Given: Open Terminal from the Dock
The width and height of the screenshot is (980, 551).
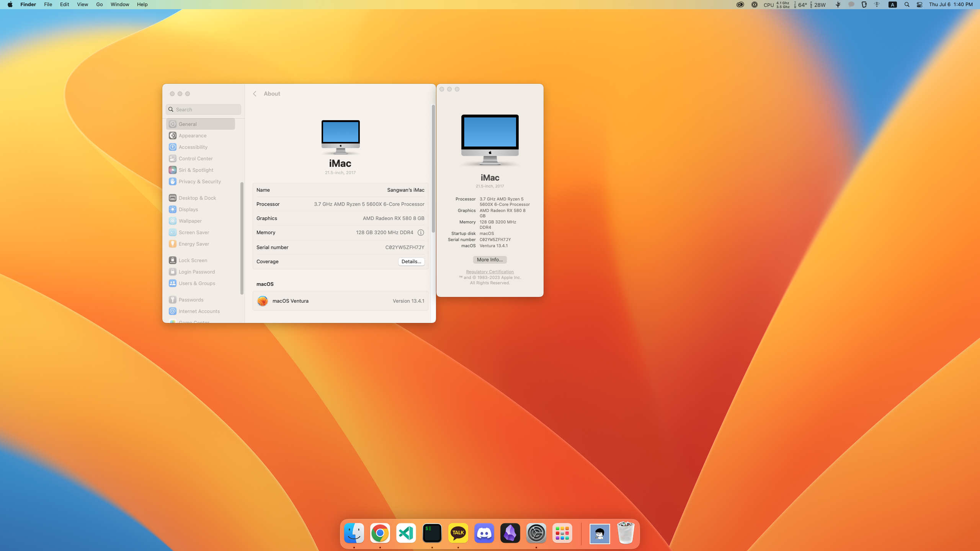Looking at the screenshot, I should point(432,533).
